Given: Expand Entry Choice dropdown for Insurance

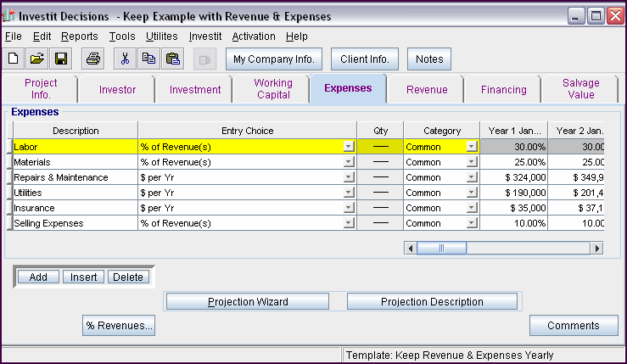Looking at the screenshot, I should pos(349,208).
